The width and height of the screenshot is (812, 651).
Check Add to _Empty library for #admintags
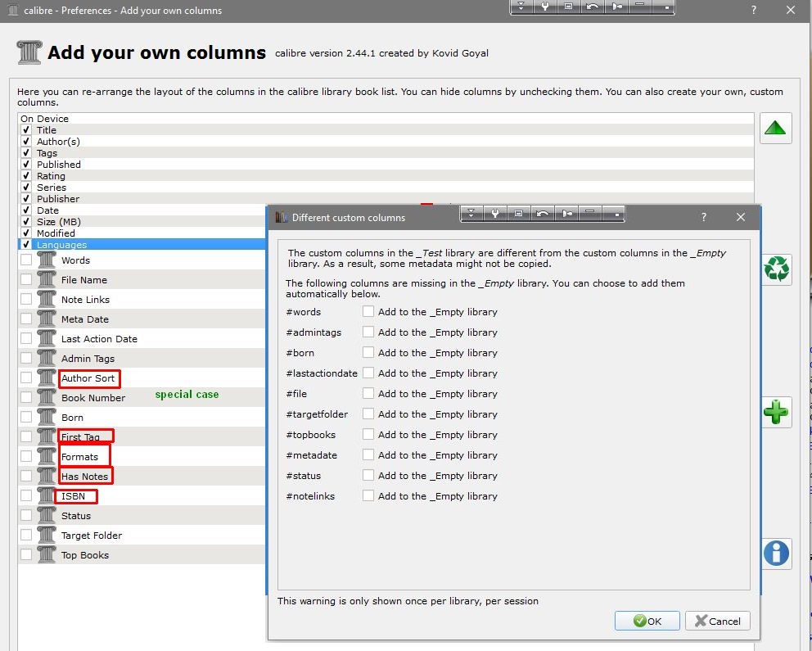coord(368,332)
